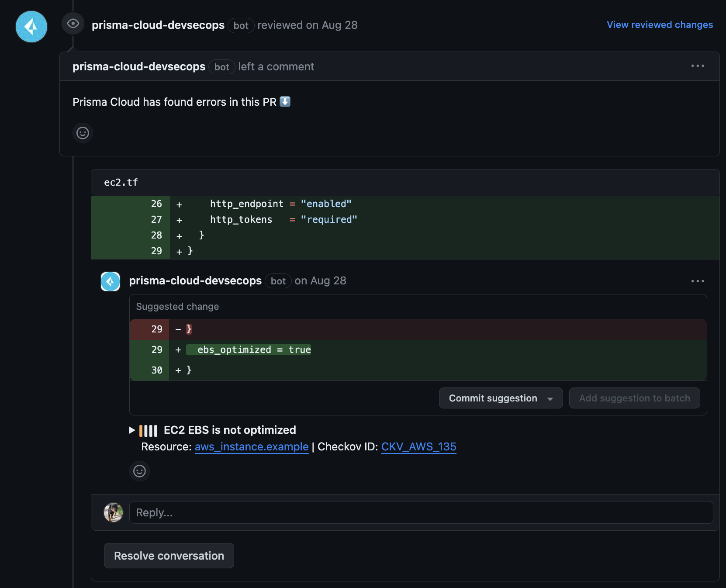Click 'Prisma Cloud has found errors' text
Screen dimensions: 726x588
coord(174,102)
